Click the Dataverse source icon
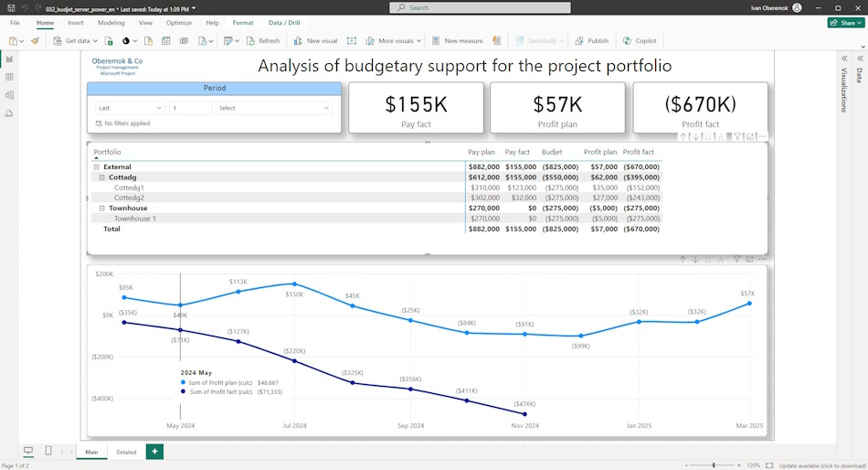The width and height of the screenshot is (868, 470). [184, 40]
